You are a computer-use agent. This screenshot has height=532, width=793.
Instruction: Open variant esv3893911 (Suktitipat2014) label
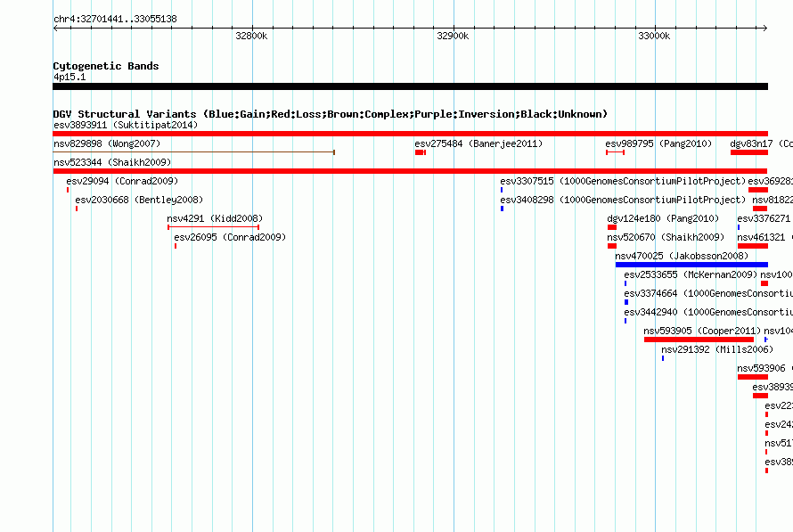pyautogui.click(x=126, y=125)
